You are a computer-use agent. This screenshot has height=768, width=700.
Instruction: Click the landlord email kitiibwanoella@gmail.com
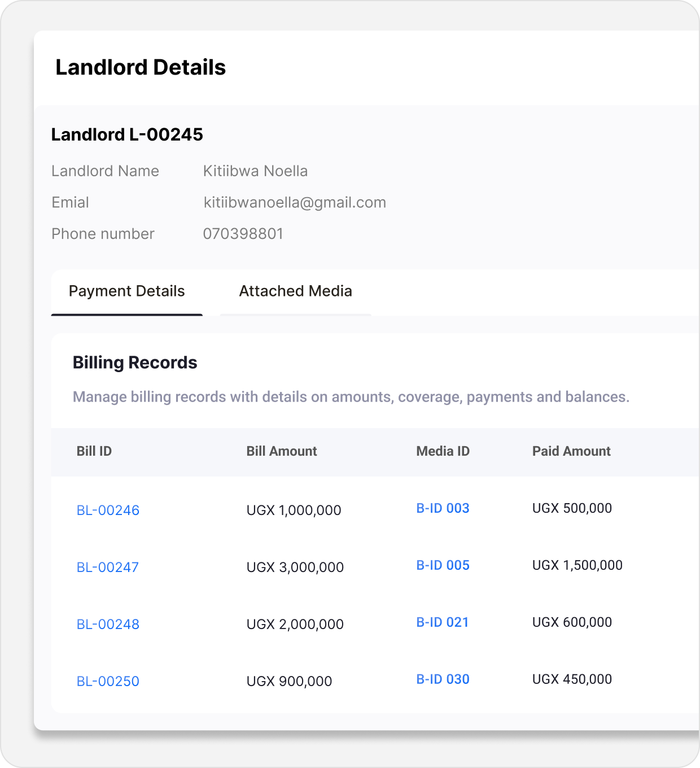[295, 203]
